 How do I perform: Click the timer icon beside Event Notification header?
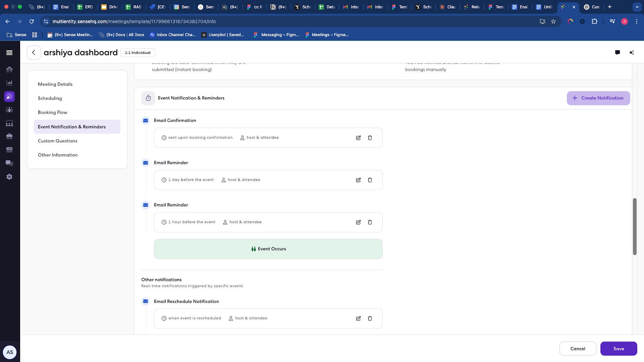pos(148,98)
